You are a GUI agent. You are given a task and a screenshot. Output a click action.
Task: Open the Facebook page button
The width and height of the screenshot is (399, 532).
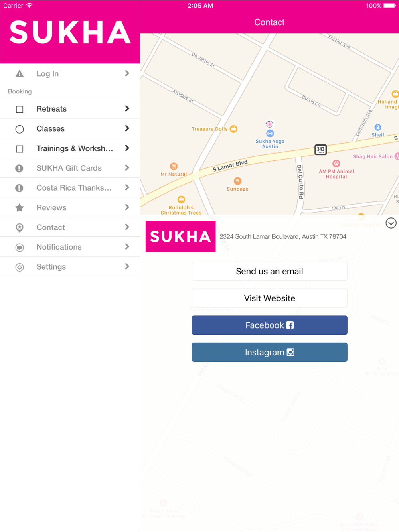(269, 325)
